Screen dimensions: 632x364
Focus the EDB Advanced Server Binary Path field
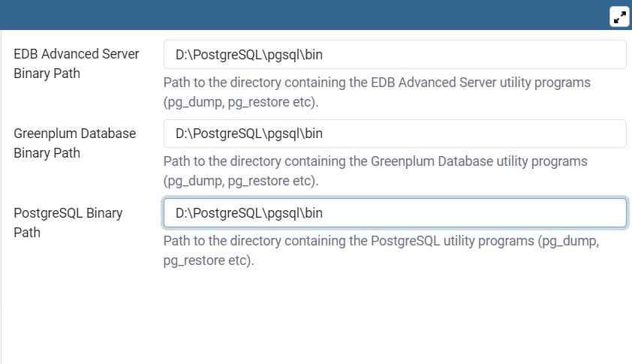[394, 55]
